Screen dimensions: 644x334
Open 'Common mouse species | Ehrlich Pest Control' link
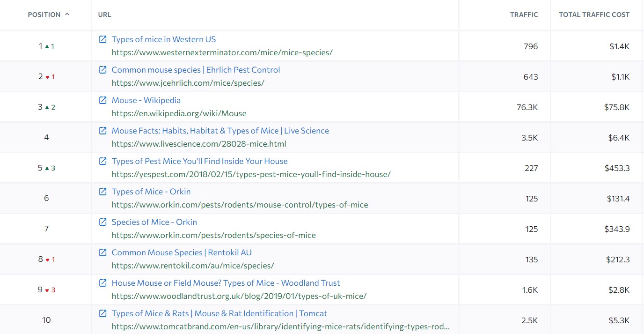(196, 70)
